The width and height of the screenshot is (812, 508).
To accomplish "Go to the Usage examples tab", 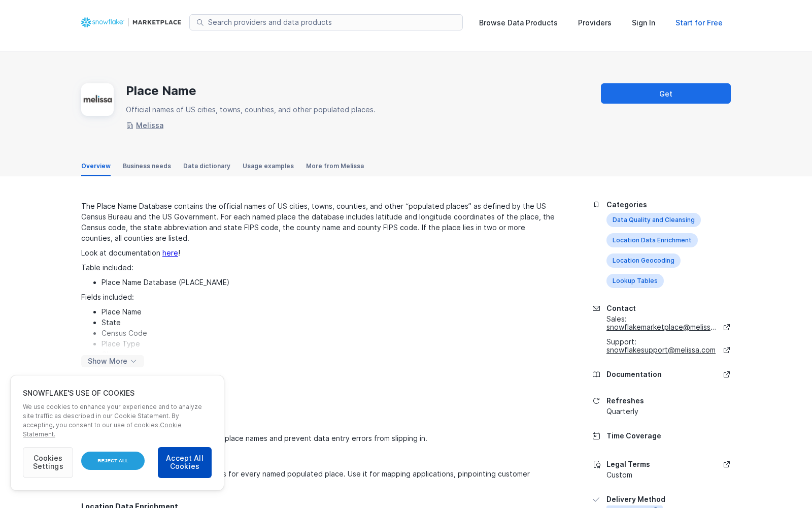I will coord(268,166).
